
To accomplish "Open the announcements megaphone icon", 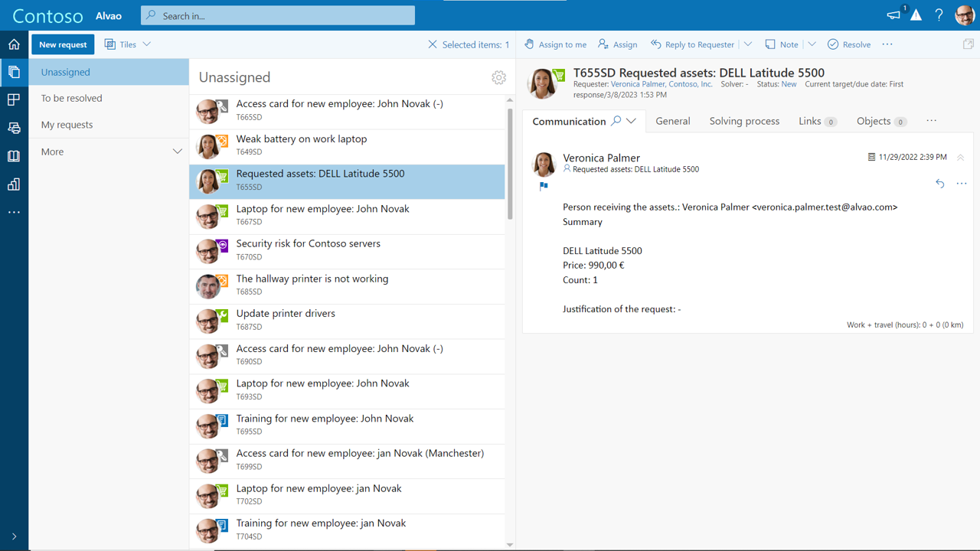I will pyautogui.click(x=893, y=15).
